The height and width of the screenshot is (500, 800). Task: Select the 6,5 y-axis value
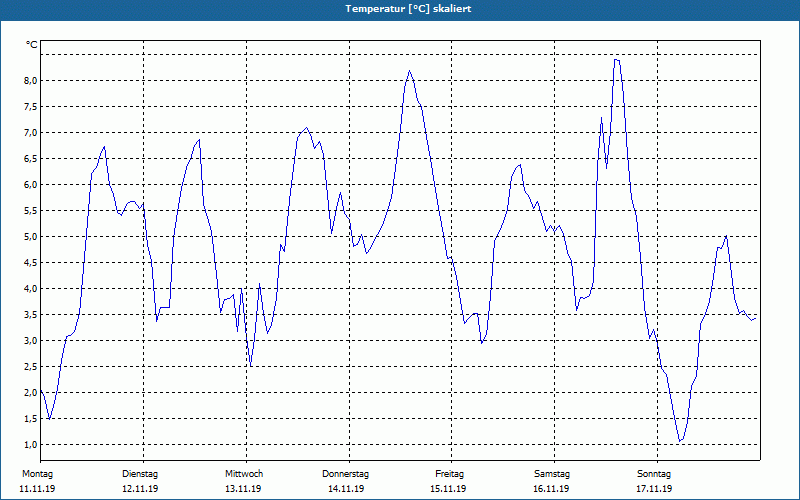(31, 159)
